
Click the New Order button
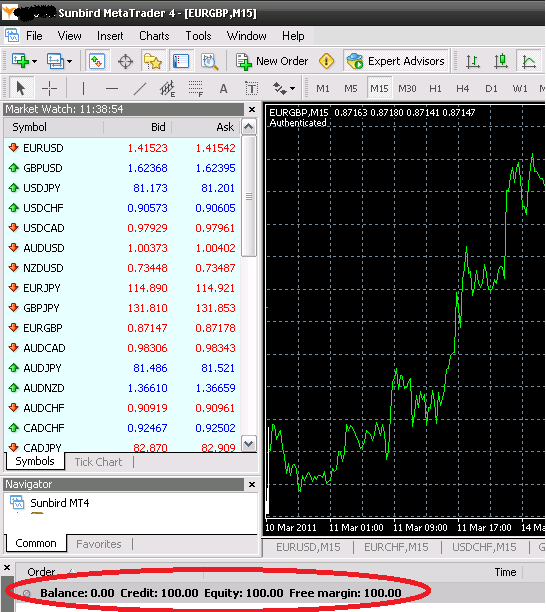point(272,61)
